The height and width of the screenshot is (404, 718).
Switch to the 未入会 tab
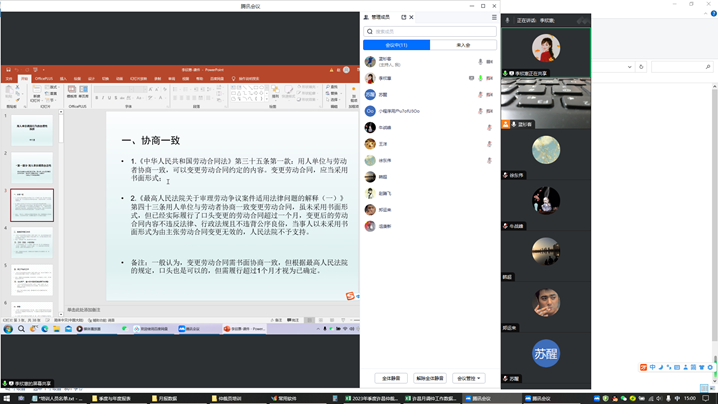(463, 45)
